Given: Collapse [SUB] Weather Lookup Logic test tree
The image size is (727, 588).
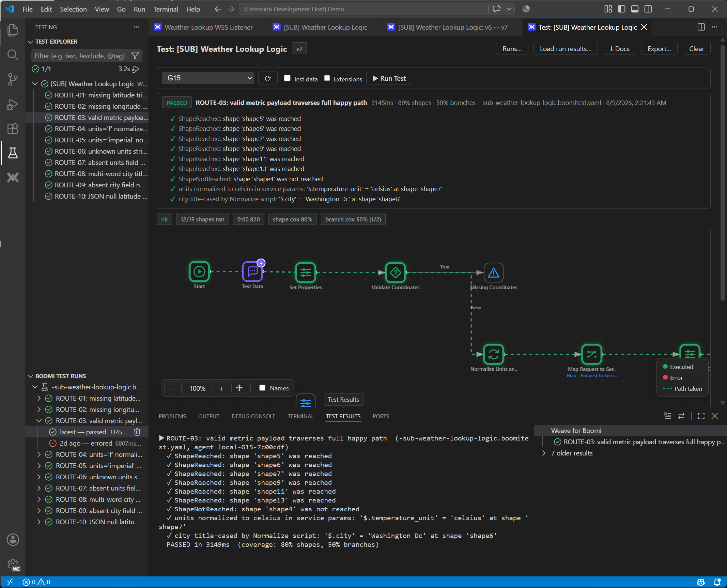Looking at the screenshot, I should [x=35, y=84].
